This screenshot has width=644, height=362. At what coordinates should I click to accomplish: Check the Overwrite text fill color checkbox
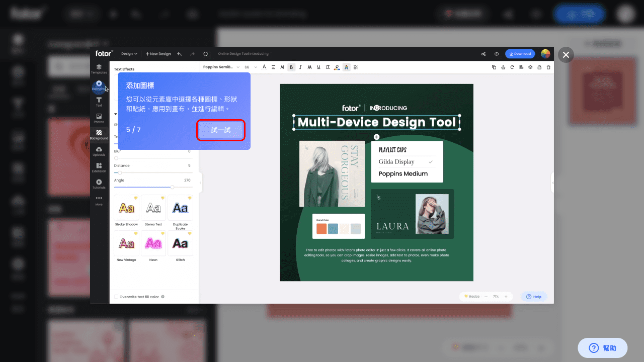coord(116,297)
